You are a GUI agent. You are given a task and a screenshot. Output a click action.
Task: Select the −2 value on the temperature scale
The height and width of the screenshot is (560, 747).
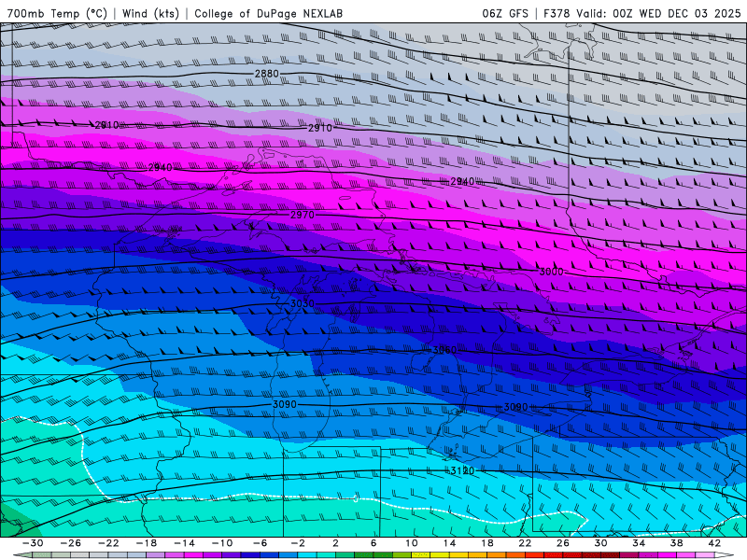(x=298, y=543)
